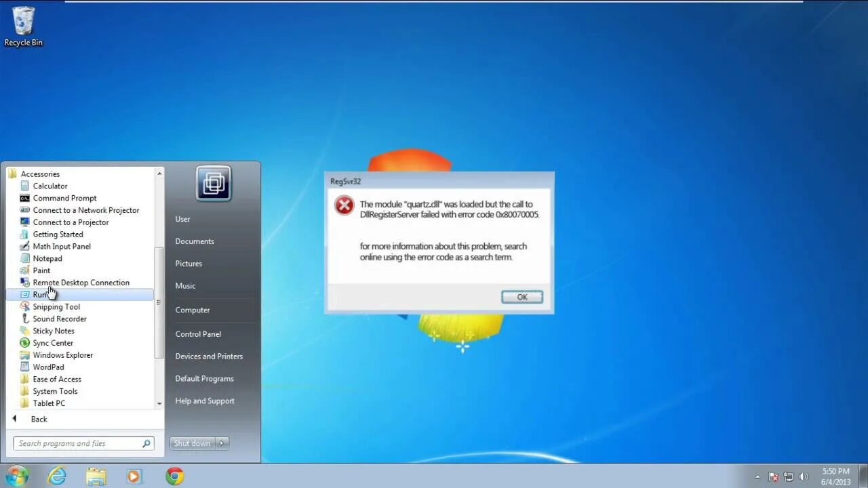Show hidden tray icons arrow
Image resolution: width=868 pixels, height=488 pixels.
(x=757, y=476)
